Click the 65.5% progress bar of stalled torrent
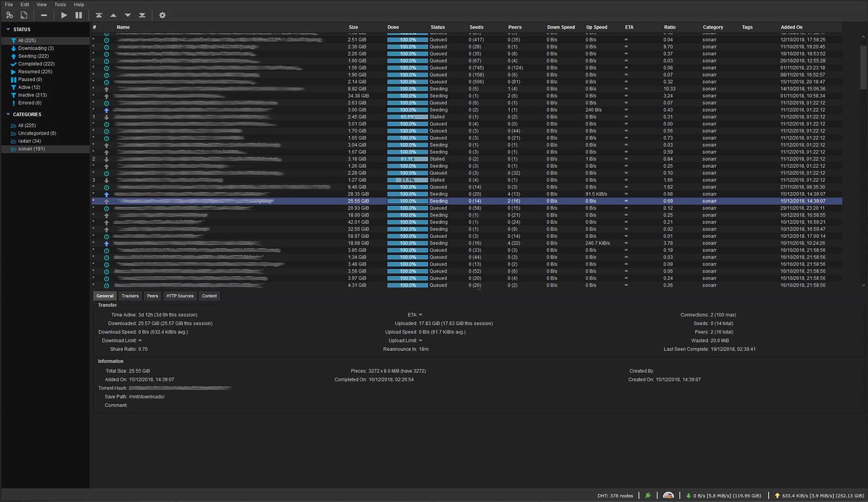868x502 pixels. coord(407,117)
